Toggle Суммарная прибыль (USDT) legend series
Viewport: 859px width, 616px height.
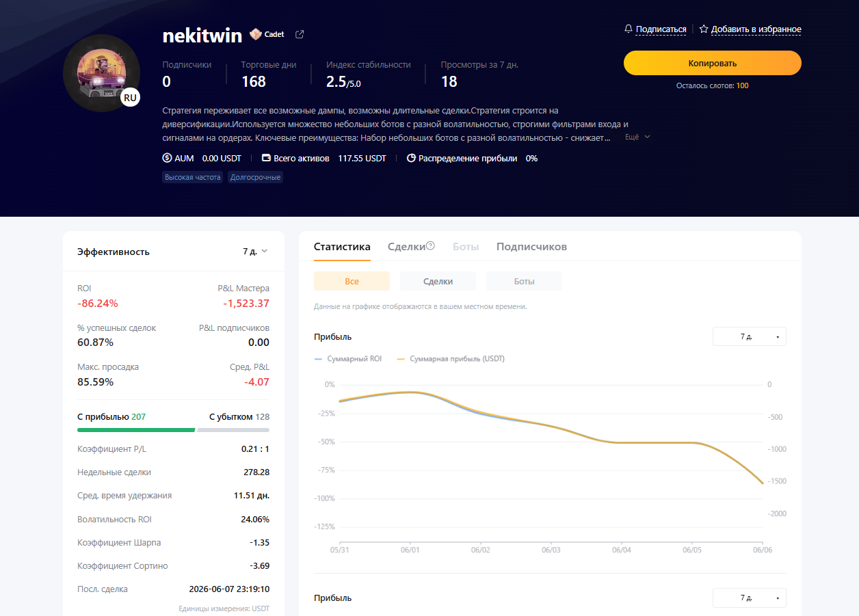coord(451,358)
